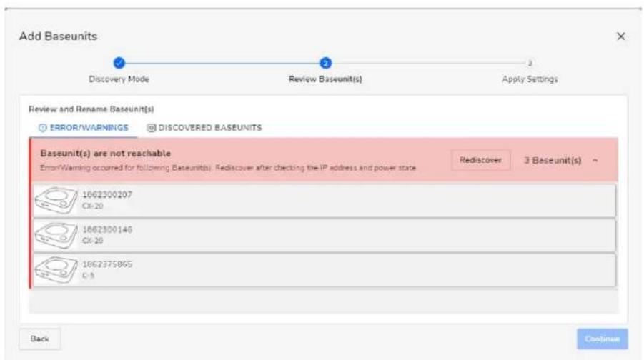
Task: Select the CX-20 model label under 1862300146
Action: (92, 241)
